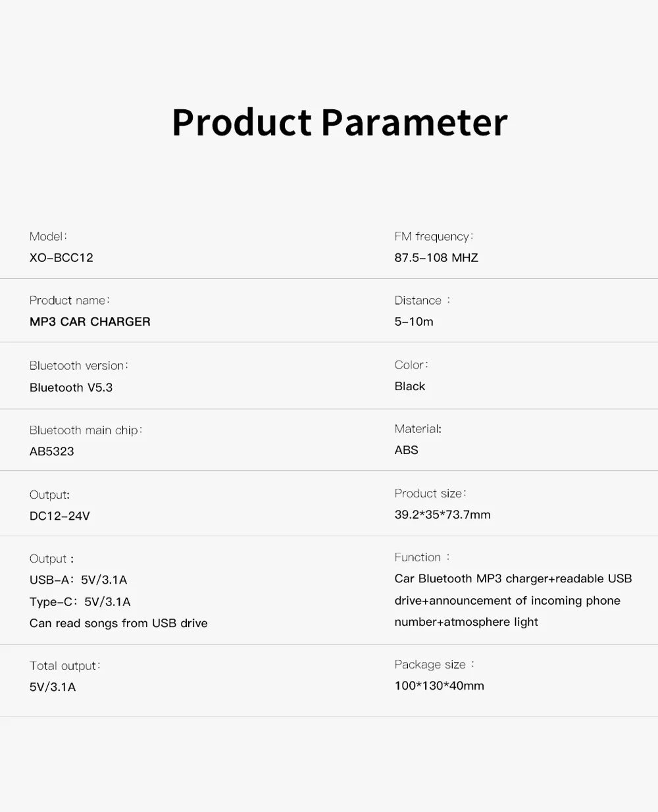This screenshot has height=812, width=658.
Task: Select the DC12-24V value
Action: pos(60,516)
